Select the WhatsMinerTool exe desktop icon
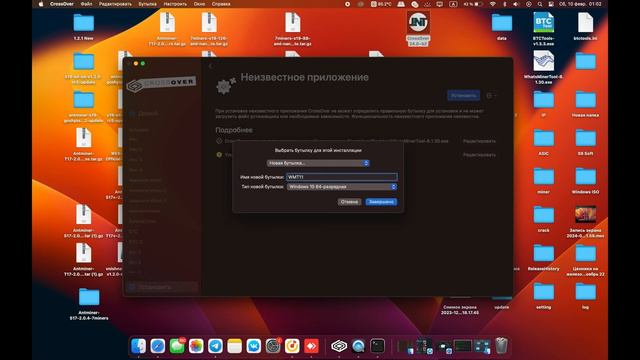640x360 pixels. pos(544,68)
